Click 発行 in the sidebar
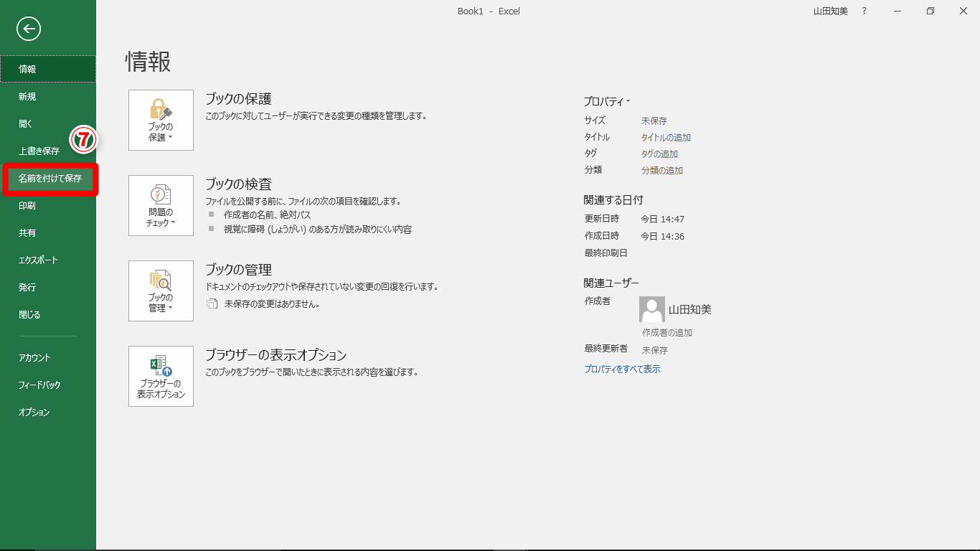 [48, 287]
